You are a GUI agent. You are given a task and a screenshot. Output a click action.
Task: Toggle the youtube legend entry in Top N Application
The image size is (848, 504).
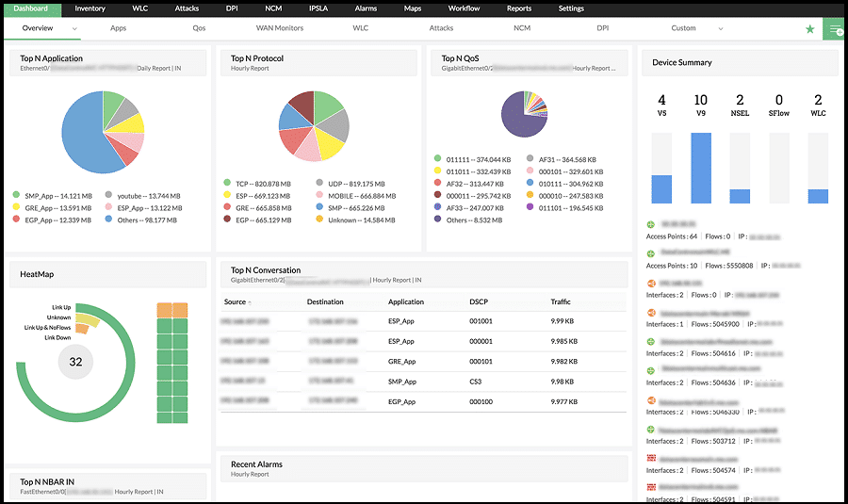(110, 195)
